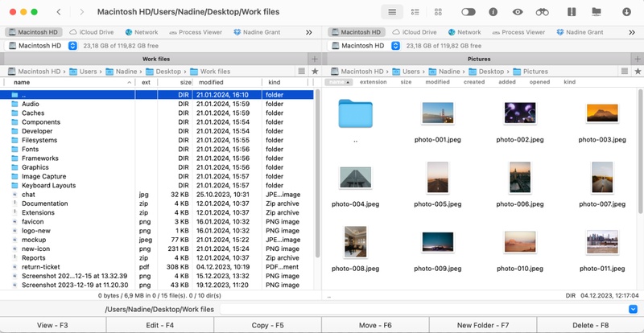
Task: Select iCloud Drive in left pane
Action: 91,32
